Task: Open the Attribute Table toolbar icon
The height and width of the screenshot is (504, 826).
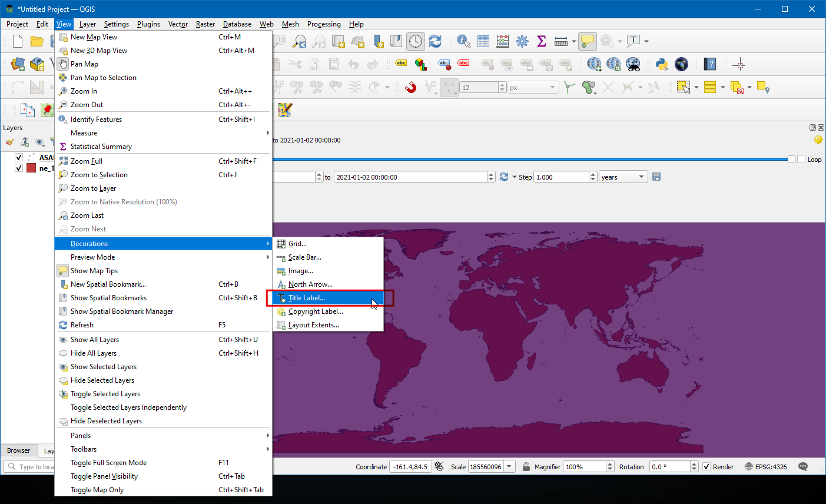Action: pos(483,41)
